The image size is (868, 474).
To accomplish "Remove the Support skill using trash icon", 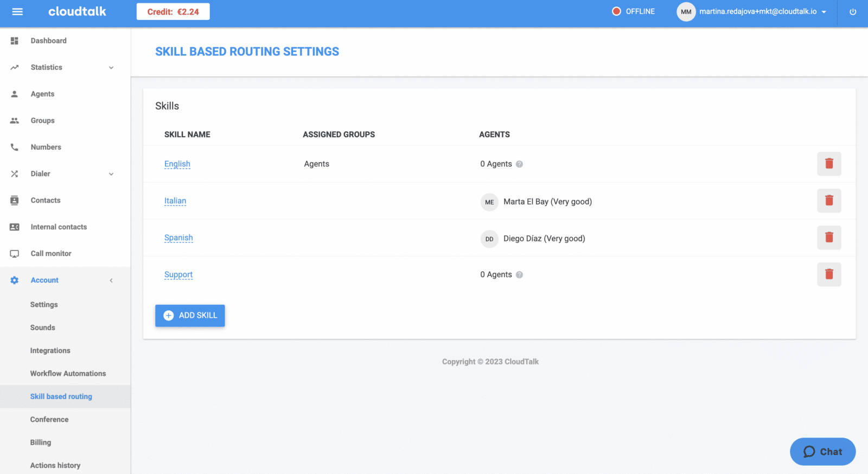I will tap(829, 274).
